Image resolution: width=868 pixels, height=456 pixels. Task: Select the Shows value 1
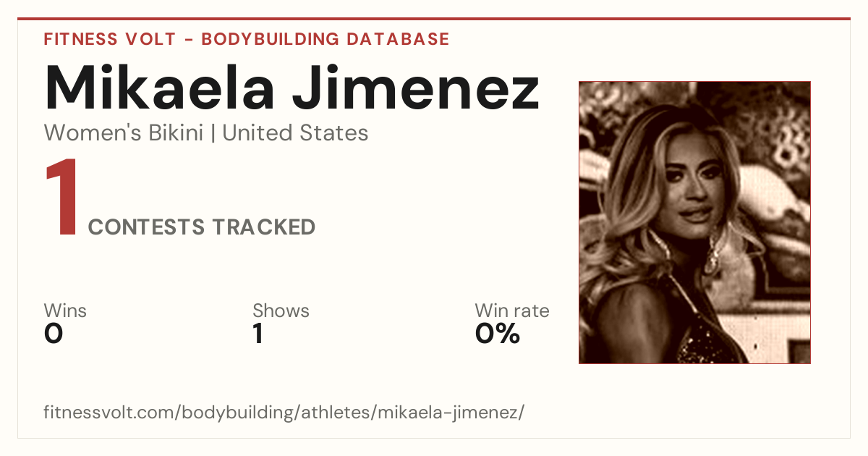258,334
